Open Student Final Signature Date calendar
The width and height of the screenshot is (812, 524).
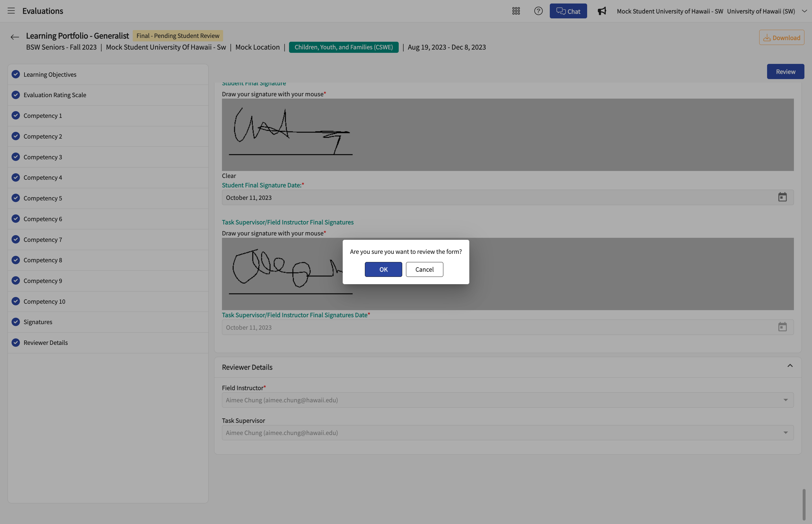point(782,197)
